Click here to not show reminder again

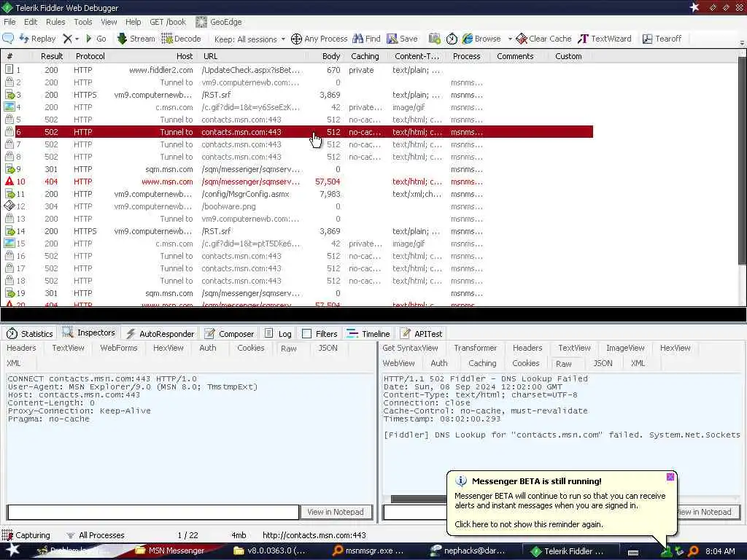coord(529,524)
